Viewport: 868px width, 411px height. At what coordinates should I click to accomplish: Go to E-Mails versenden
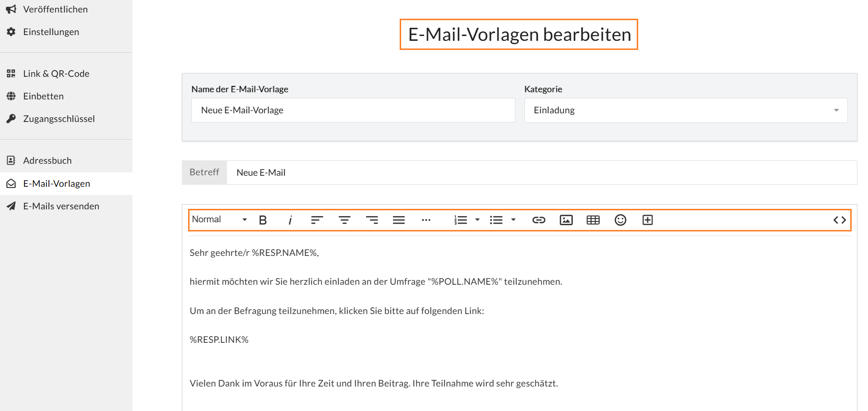point(61,206)
